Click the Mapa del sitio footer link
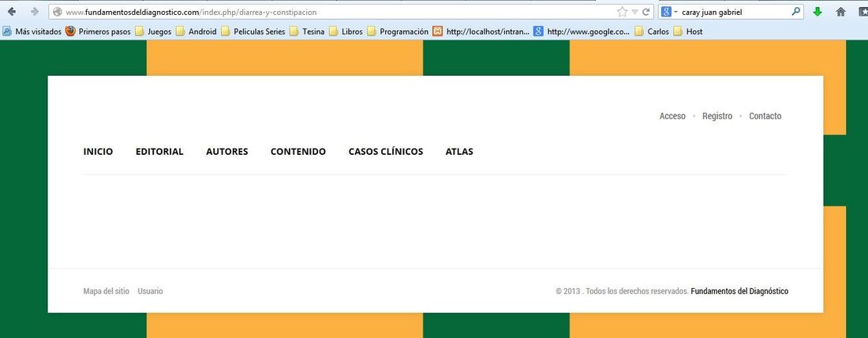This screenshot has width=868, height=338. coord(107,291)
